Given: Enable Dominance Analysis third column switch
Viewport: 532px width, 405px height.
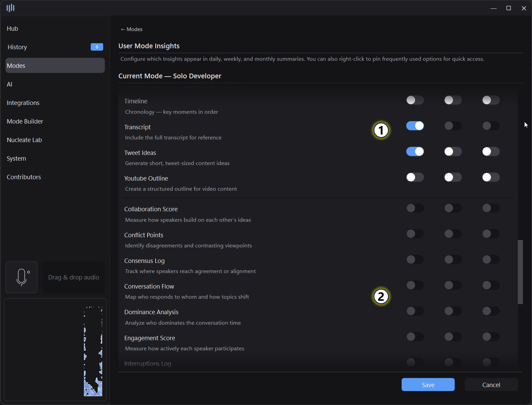Looking at the screenshot, I should tap(491, 311).
